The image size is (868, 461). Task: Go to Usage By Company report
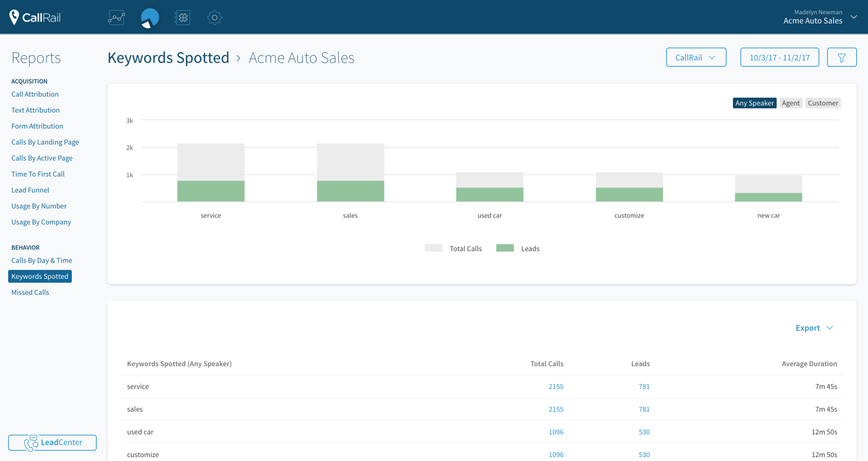pyautogui.click(x=41, y=222)
